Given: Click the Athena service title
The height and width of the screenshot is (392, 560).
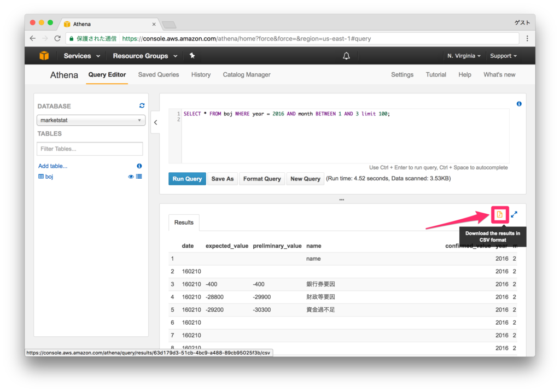Looking at the screenshot, I should (64, 75).
